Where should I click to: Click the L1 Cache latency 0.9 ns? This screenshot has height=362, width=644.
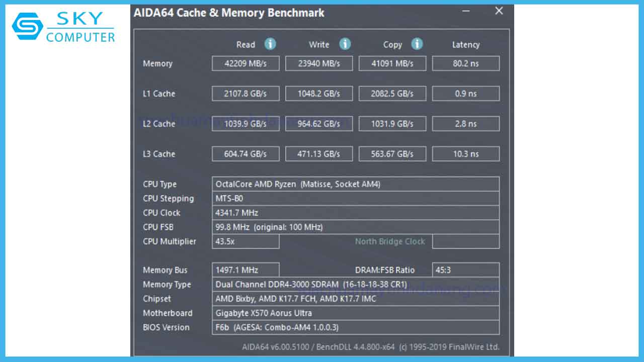pos(466,94)
